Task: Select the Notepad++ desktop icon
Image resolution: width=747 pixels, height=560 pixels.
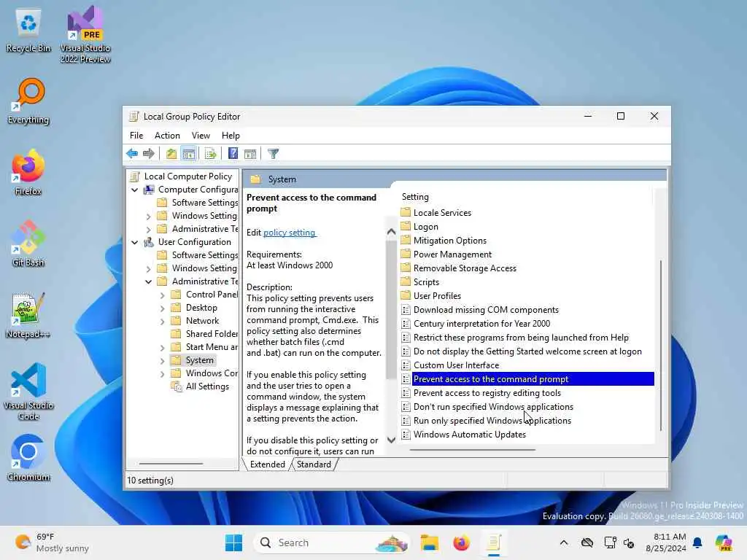Action: click(28, 316)
